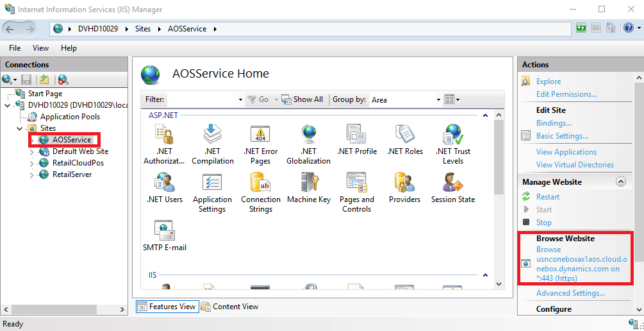Click the Delete connection icon in Connections toolbar

[63, 80]
